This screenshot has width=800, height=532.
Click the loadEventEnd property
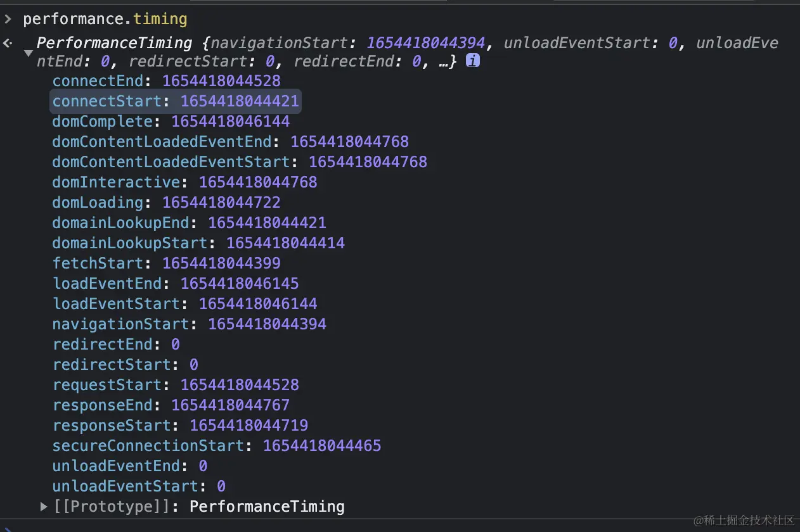(176, 284)
